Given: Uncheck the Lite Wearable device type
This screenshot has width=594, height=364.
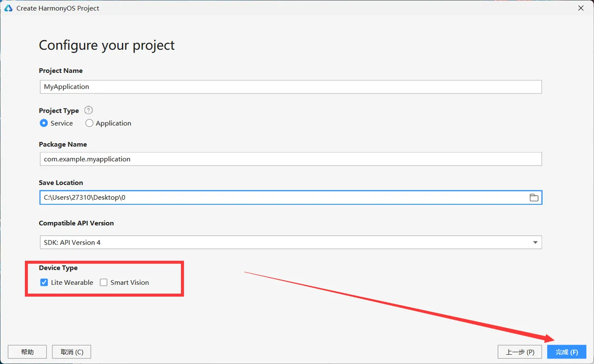Looking at the screenshot, I should pyautogui.click(x=66, y=283).
